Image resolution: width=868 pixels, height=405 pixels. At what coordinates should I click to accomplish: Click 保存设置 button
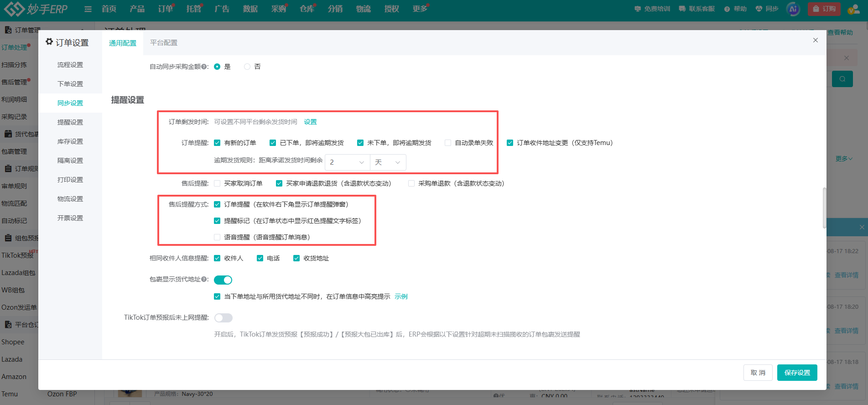(797, 373)
